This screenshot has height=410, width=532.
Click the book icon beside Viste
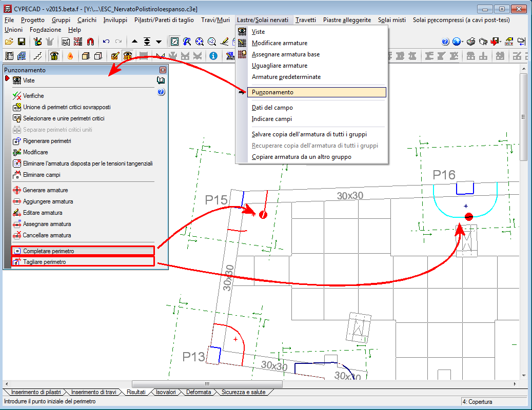(x=161, y=80)
